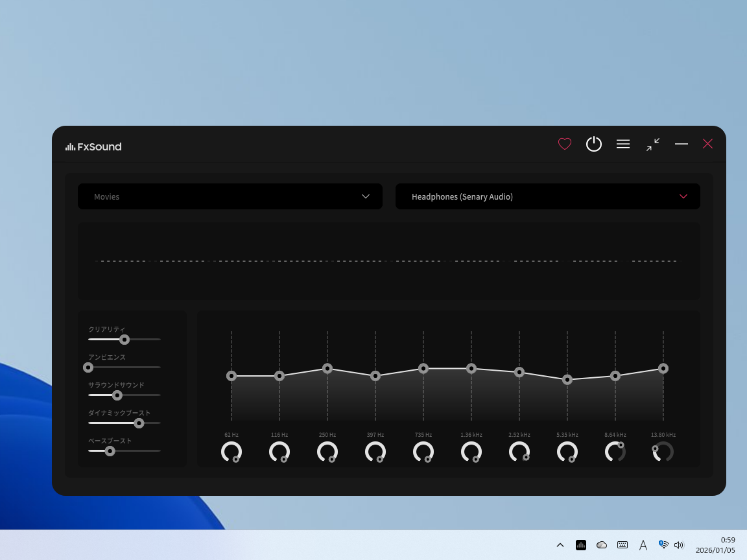
Task: Click the volume icon in system tray
Action: pos(679,545)
